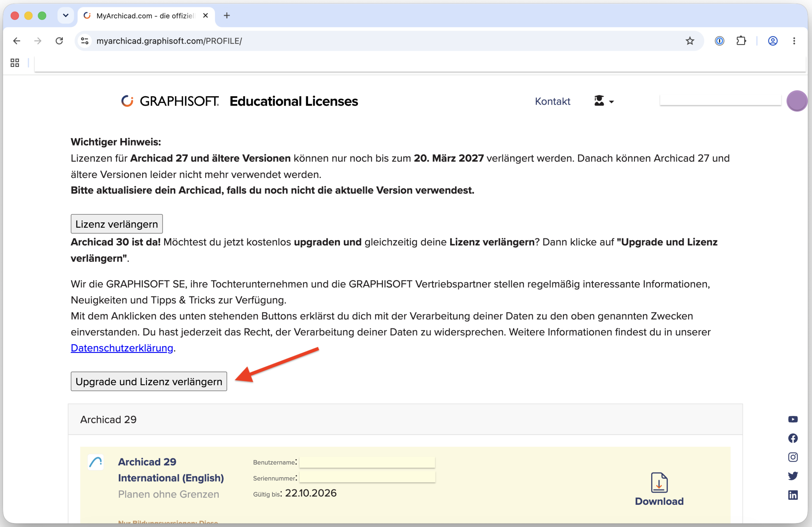Click the Educational Licenses heading
This screenshot has width=812, height=527.
294,101
